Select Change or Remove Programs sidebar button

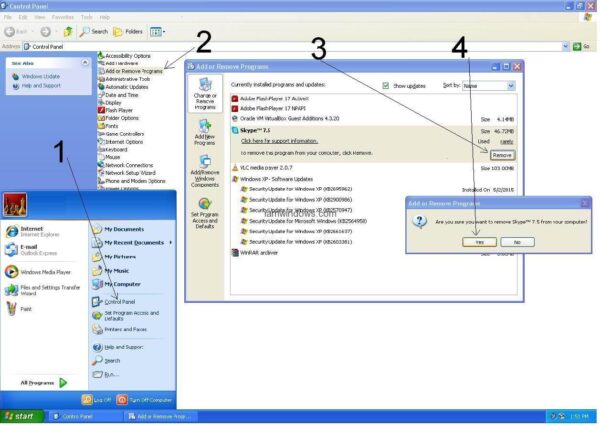pos(205,94)
